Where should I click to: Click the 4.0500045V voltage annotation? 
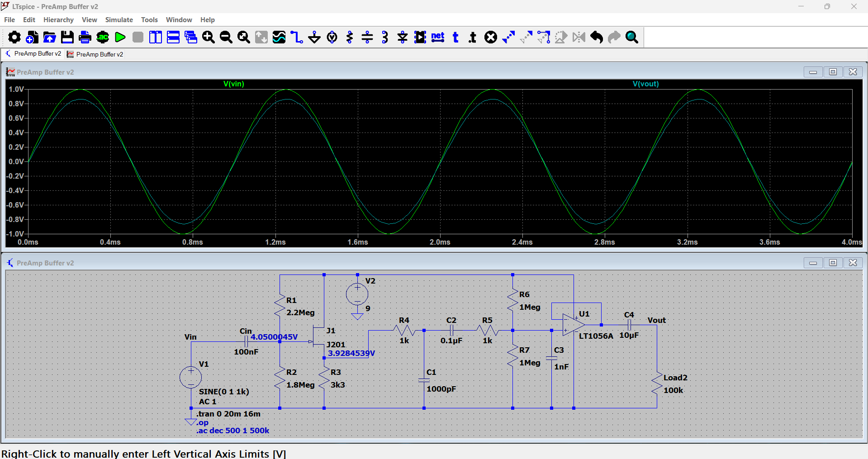[x=274, y=337]
